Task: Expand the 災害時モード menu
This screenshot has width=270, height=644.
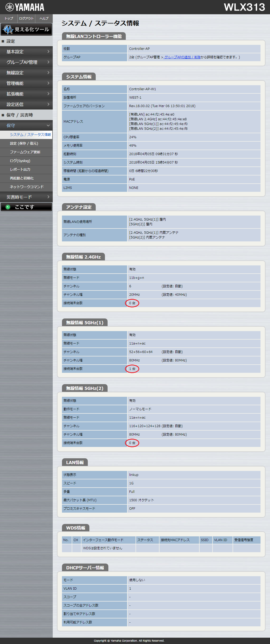Action: [26, 197]
